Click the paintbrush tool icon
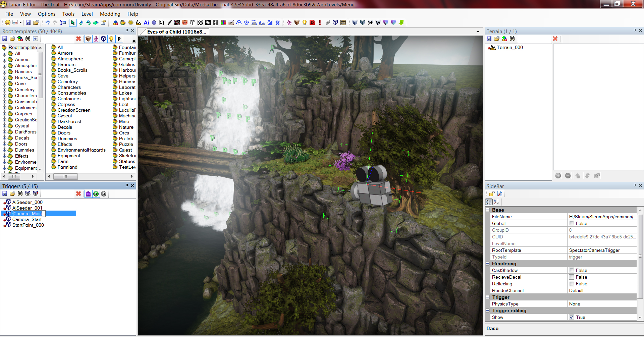Image resolution: width=644 pixels, height=337 pixels. tap(169, 22)
